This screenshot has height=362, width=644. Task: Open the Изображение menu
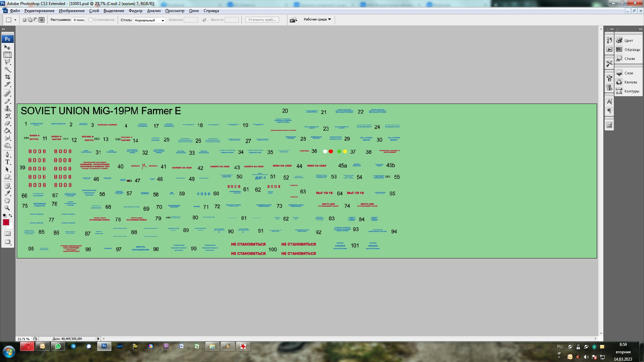point(71,11)
